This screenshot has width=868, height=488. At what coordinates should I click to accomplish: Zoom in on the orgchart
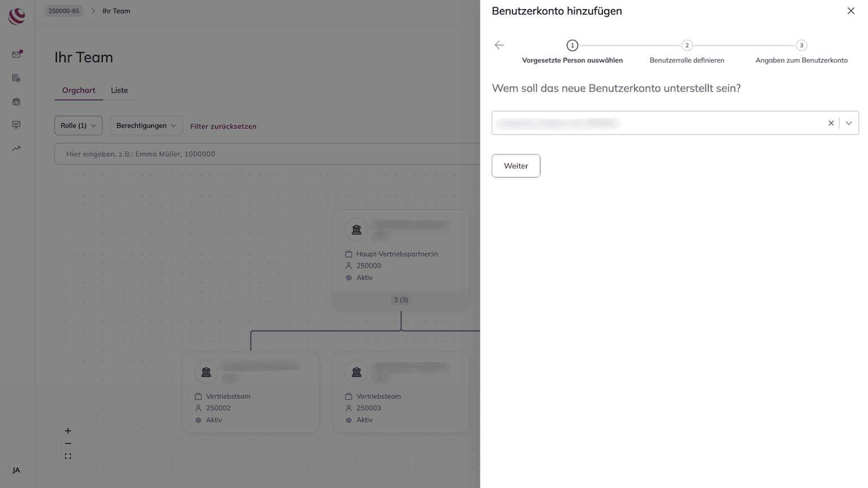[68, 431]
